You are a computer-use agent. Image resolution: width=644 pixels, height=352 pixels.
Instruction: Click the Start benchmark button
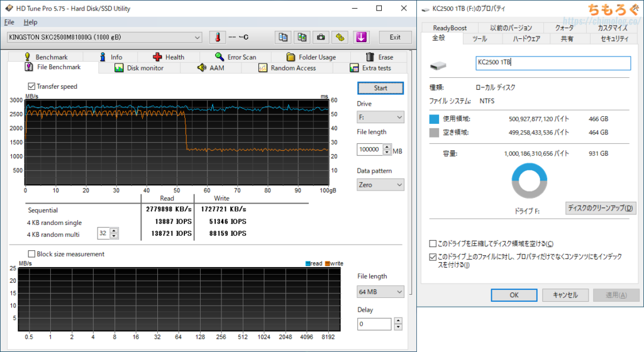pos(380,88)
